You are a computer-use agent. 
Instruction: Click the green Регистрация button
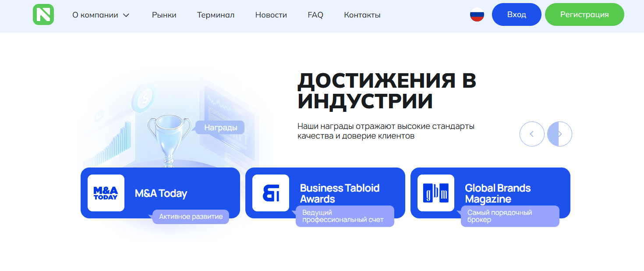pos(584,14)
